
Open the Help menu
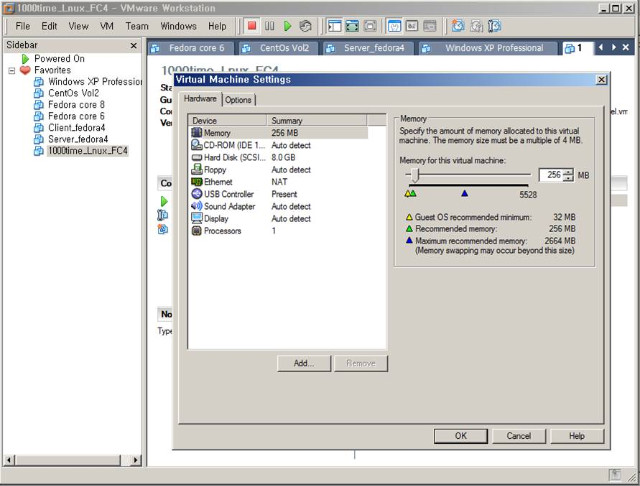217,26
